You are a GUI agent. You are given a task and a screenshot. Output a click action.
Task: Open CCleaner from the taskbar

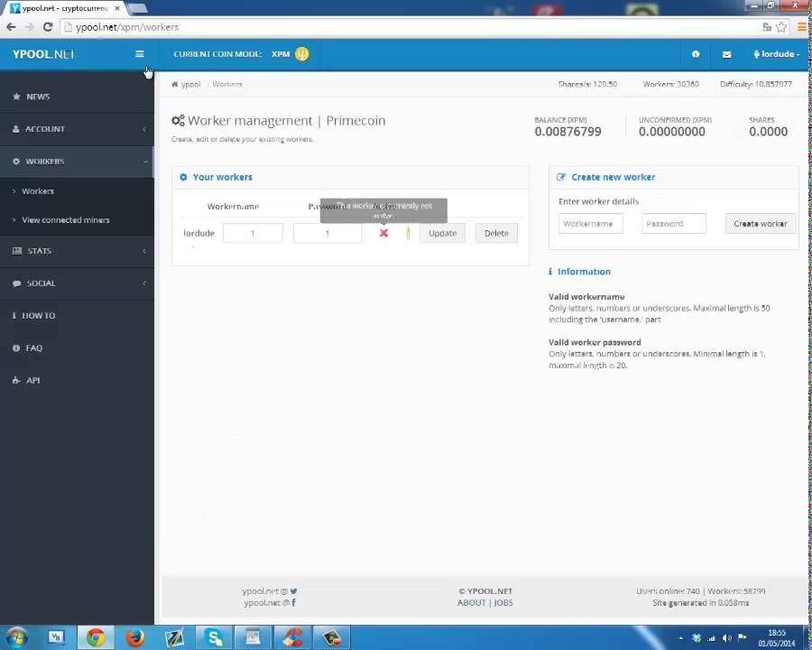(292, 637)
